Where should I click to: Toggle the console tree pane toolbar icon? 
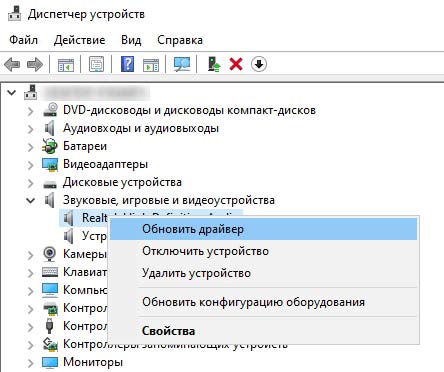click(66, 64)
